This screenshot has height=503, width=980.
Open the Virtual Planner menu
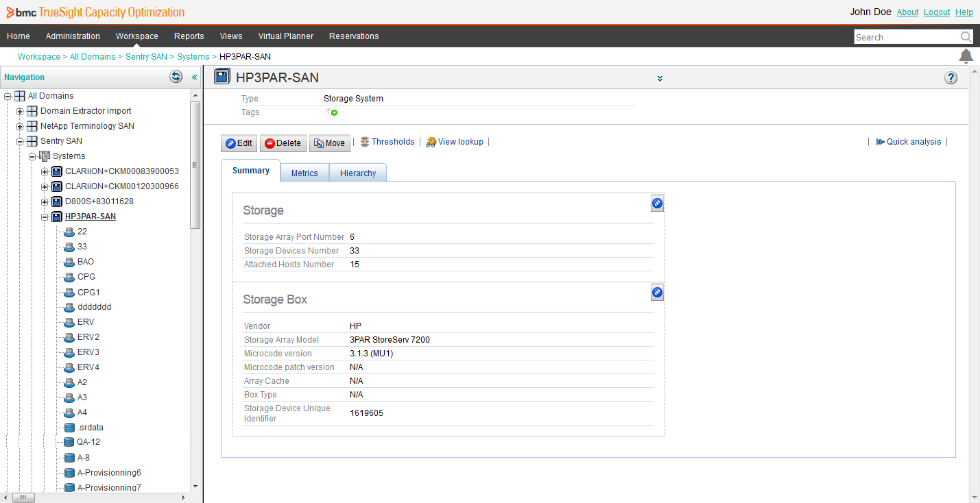coord(286,36)
